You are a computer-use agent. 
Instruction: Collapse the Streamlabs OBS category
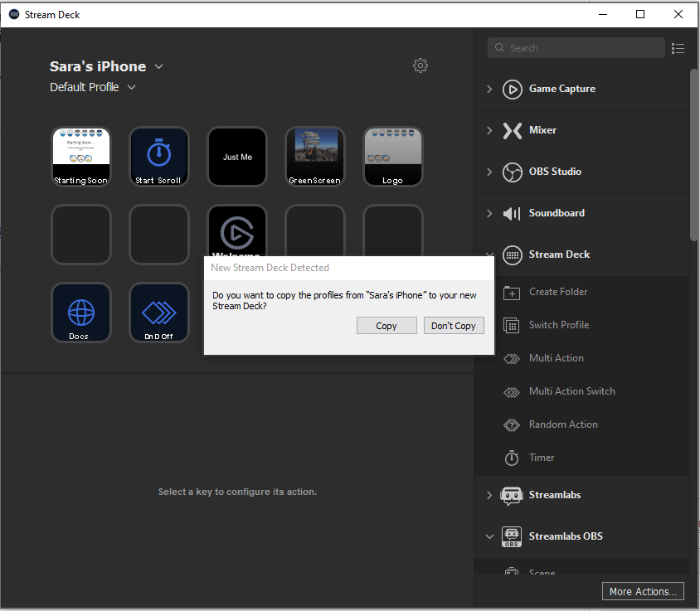489,536
